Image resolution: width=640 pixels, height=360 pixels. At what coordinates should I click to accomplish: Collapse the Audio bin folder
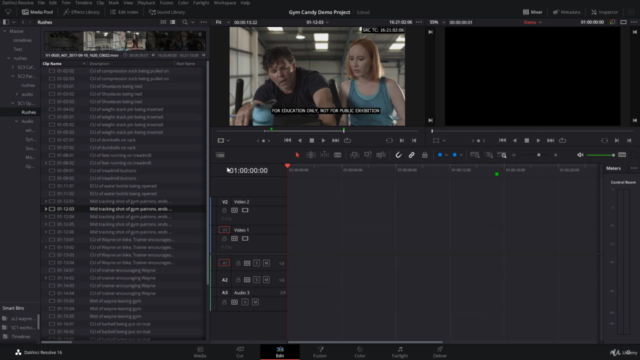pyautogui.click(x=17, y=121)
